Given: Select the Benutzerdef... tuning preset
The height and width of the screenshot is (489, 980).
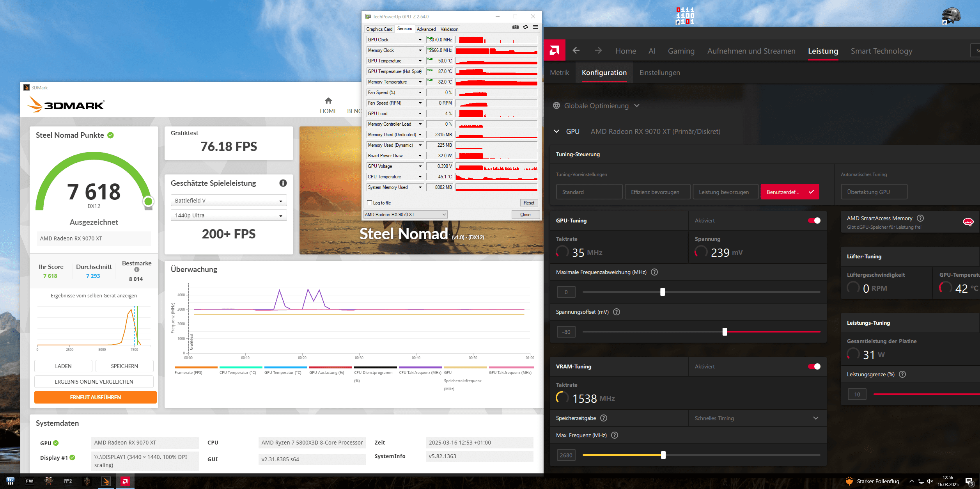Looking at the screenshot, I should pyautogui.click(x=790, y=192).
